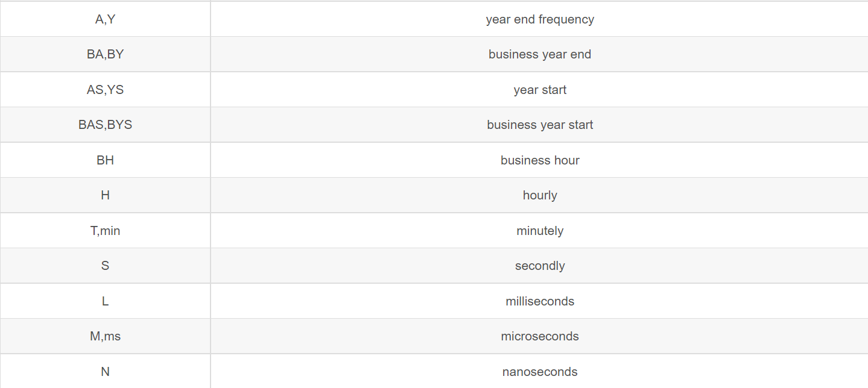The width and height of the screenshot is (868, 388).
Task: Click the 'secondly' description text
Action: tap(540, 266)
